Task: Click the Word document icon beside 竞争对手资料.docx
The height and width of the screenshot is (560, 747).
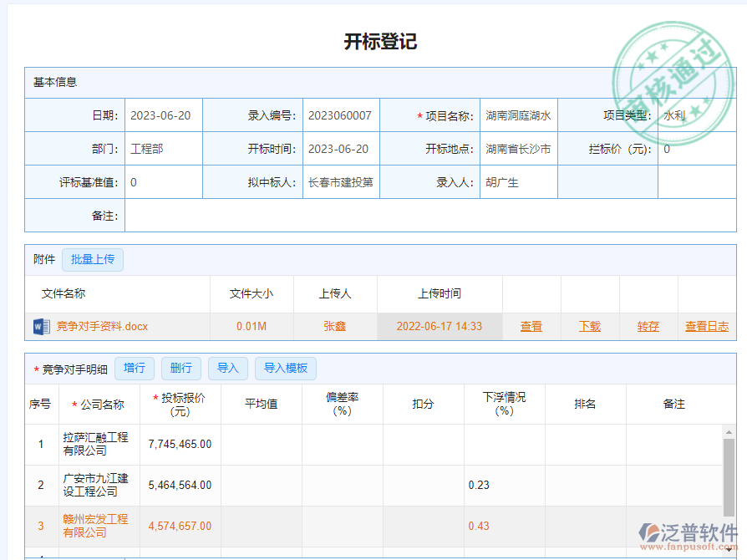Action: pos(40,326)
